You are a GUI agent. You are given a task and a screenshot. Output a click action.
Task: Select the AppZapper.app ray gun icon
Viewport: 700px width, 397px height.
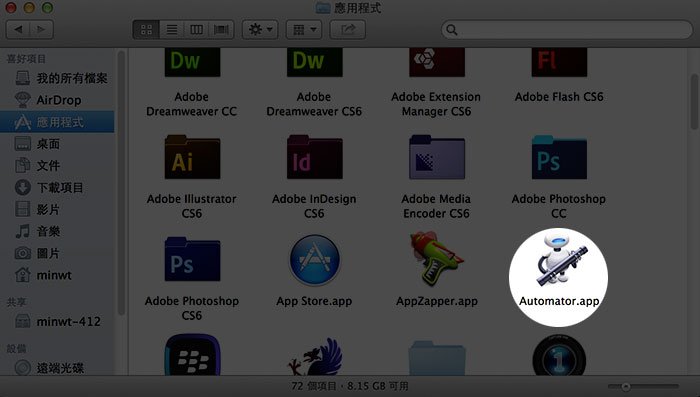(x=437, y=259)
